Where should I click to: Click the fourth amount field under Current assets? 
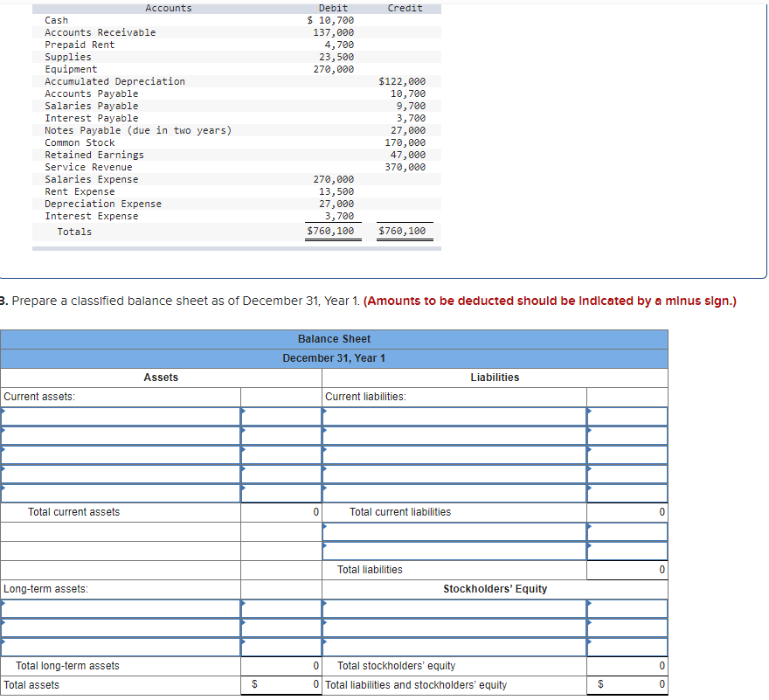pos(281,474)
